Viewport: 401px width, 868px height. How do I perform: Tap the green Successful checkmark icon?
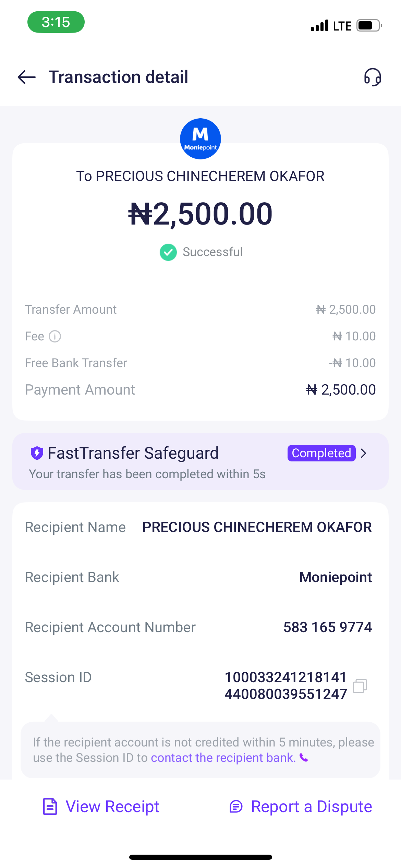pyautogui.click(x=168, y=252)
